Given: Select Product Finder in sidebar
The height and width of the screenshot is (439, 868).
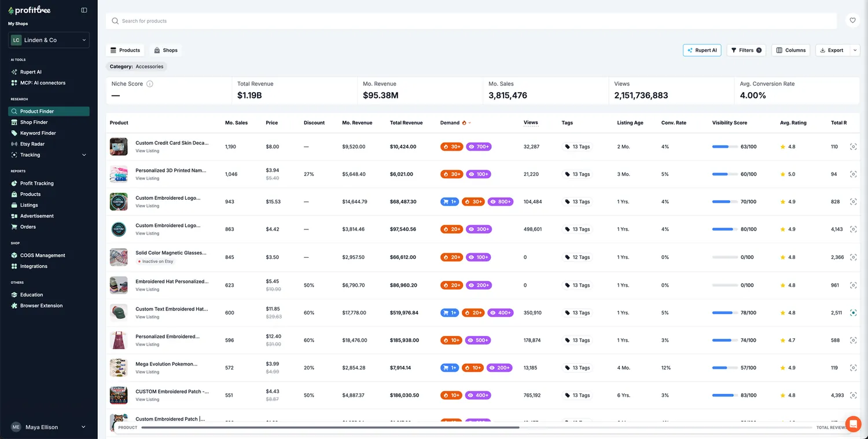Looking at the screenshot, I should pyautogui.click(x=49, y=111).
